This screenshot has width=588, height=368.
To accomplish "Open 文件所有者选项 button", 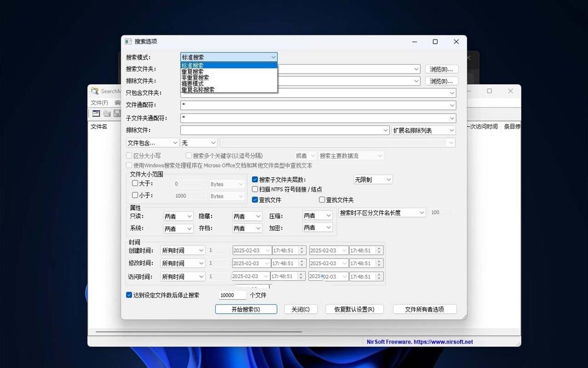I will (x=425, y=309).
